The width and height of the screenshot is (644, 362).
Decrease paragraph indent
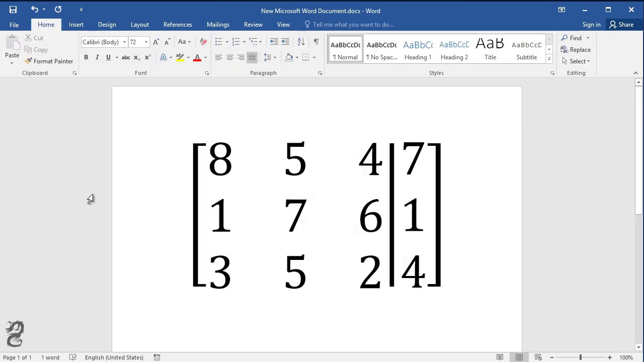(x=274, y=42)
